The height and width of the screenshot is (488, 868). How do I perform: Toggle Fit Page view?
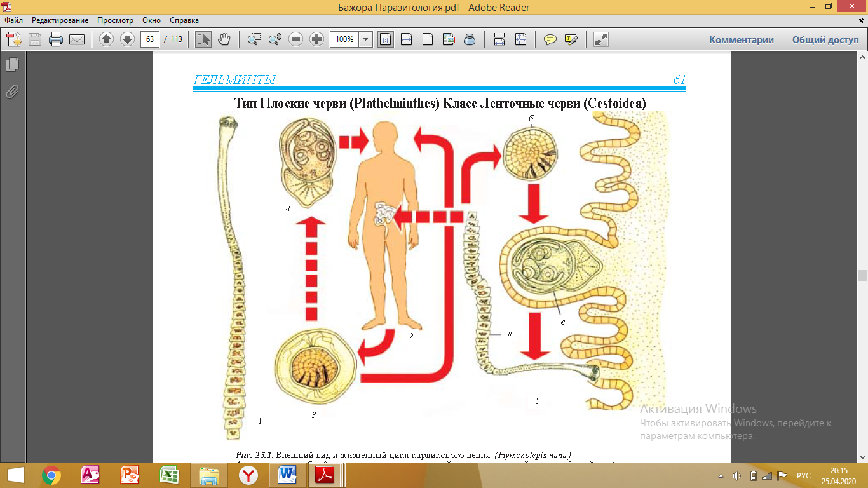click(x=428, y=39)
